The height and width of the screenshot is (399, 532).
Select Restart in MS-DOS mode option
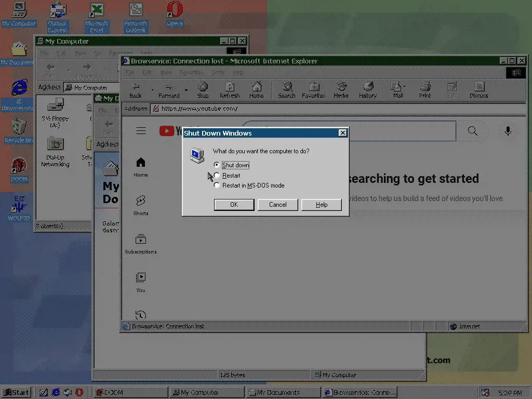pyautogui.click(x=217, y=185)
